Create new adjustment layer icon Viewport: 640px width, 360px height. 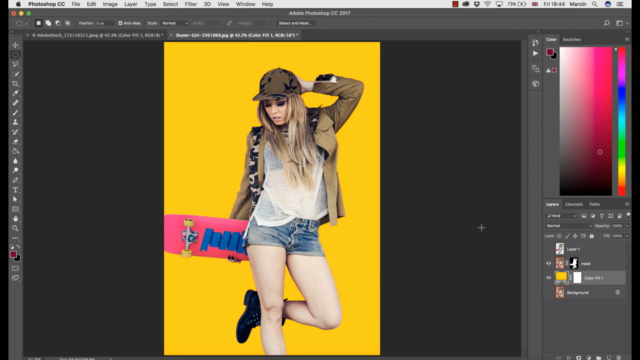589,358
